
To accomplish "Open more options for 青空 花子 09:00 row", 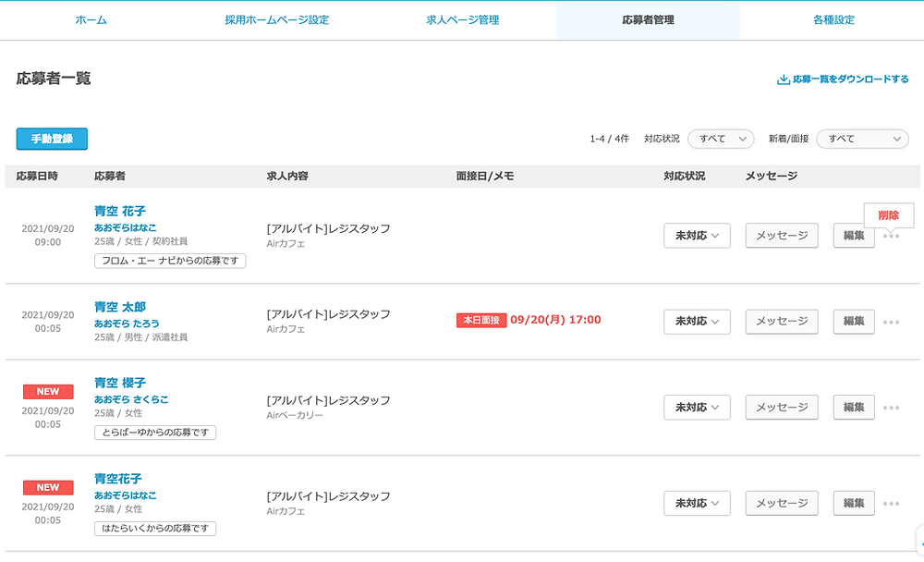I will tap(891, 236).
